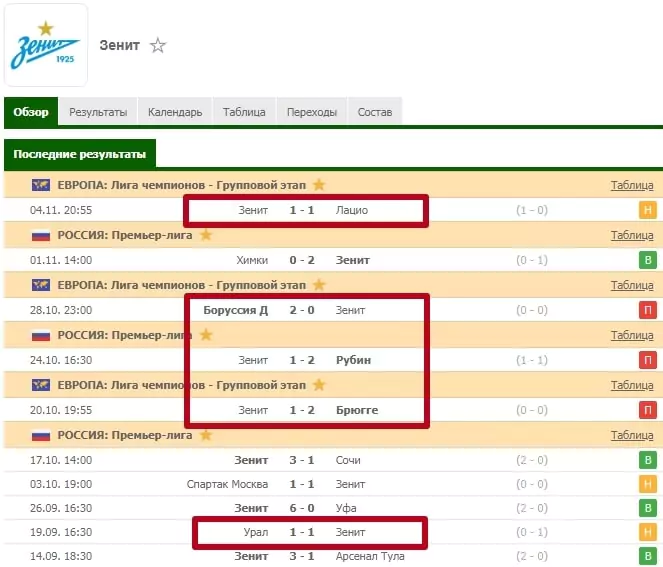Click Russia flag icon above Зенит–Сочи match
Screen dimensions: 663x567
pyautogui.click(x=41, y=435)
